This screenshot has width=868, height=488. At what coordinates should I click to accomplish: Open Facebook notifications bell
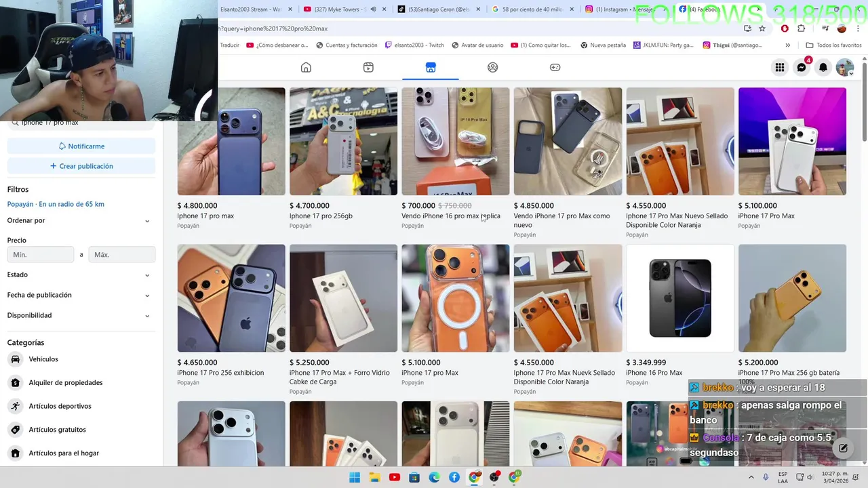[x=823, y=67]
